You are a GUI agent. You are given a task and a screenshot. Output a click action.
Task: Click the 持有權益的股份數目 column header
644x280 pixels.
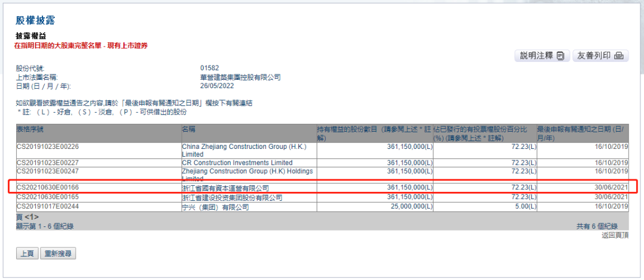pos(374,133)
